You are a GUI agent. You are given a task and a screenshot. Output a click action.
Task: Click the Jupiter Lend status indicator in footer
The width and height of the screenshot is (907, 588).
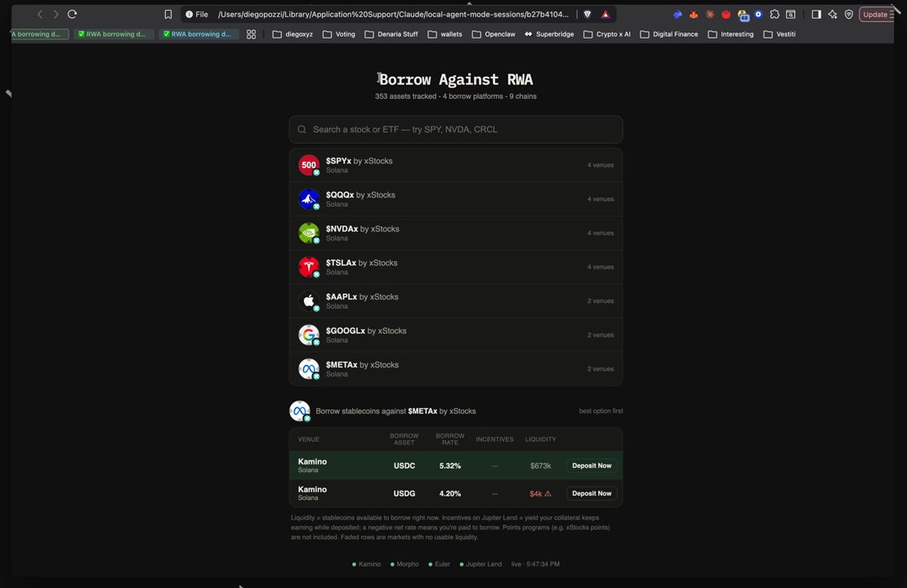(480, 564)
